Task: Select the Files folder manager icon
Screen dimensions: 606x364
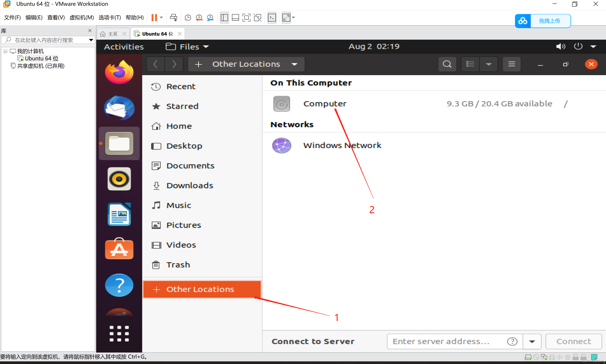Action: (x=119, y=143)
